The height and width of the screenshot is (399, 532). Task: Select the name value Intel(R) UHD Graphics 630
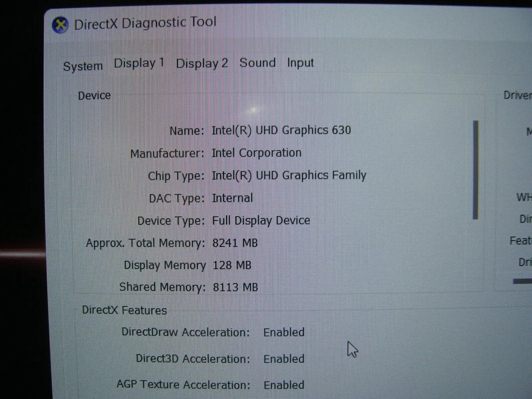[x=281, y=130]
